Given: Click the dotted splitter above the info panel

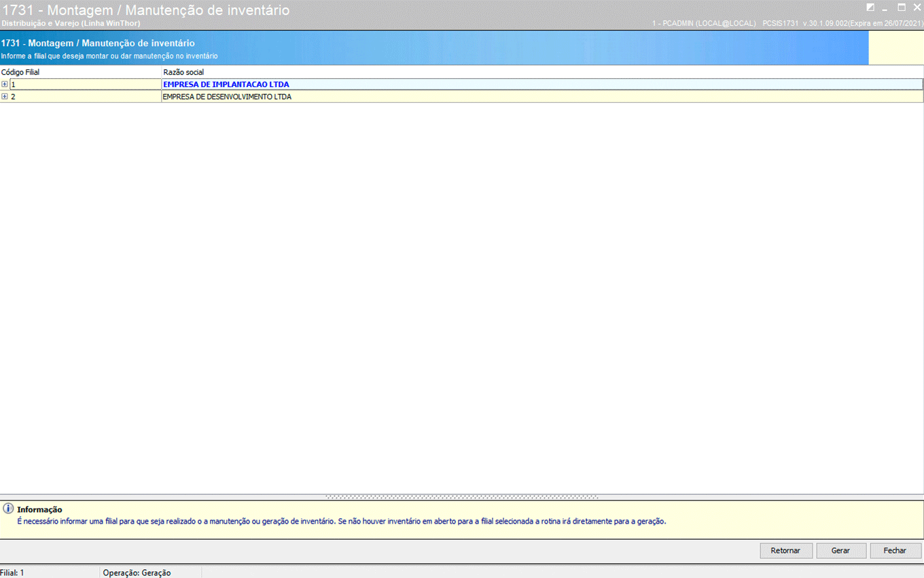Looking at the screenshot, I should 462,497.
